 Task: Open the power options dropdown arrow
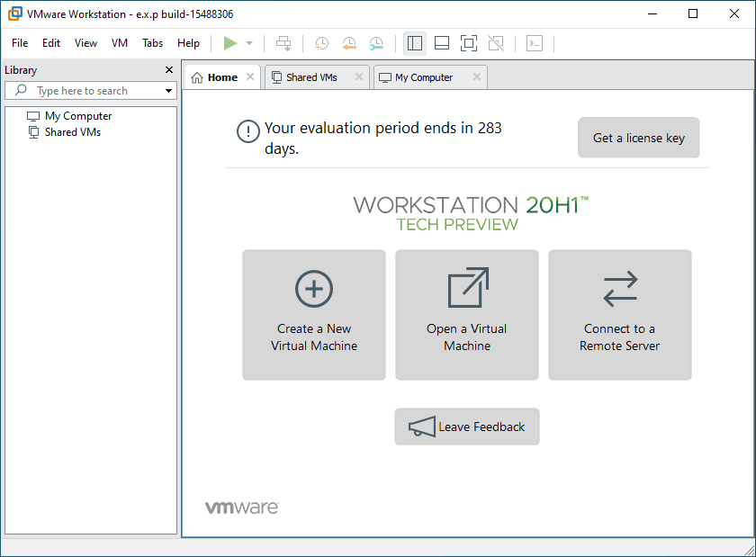tap(249, 43)
